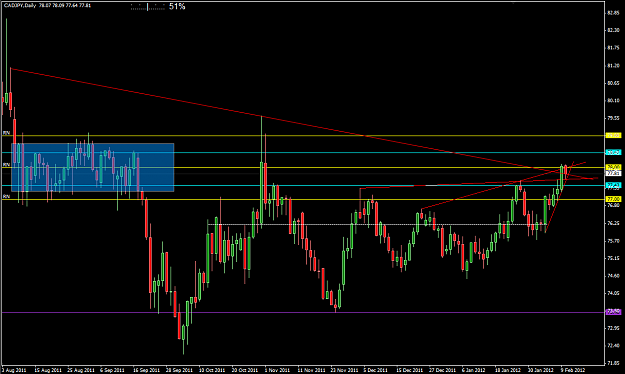Click the yellow 78.00 price tag
The height and width of the screenshot is (374, 625).
[x=613, y=167]
